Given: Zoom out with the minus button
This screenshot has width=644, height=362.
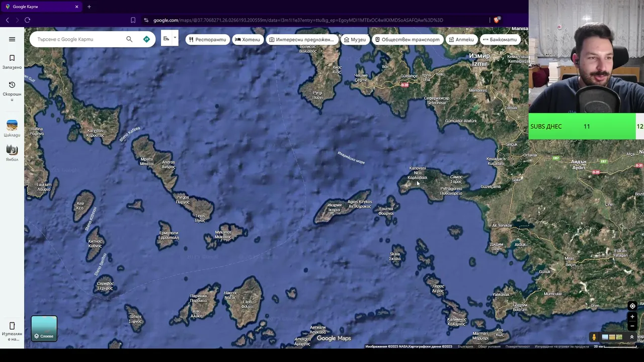Looking at the screenshot, I should tap(632, 326).
